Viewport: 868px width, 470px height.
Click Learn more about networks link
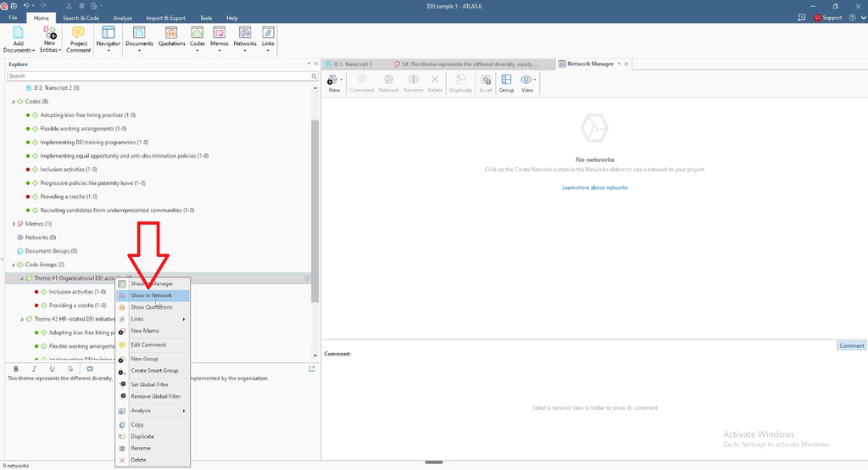point(594,187)
